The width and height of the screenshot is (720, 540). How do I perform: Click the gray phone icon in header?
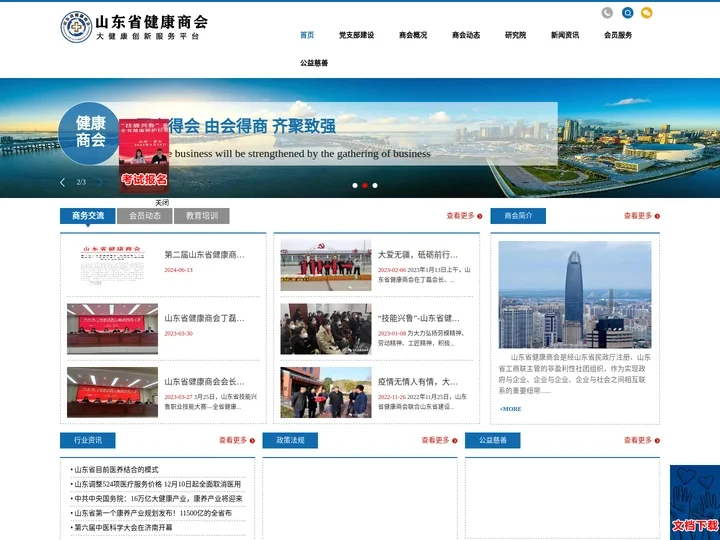click(x=607, y=13)
